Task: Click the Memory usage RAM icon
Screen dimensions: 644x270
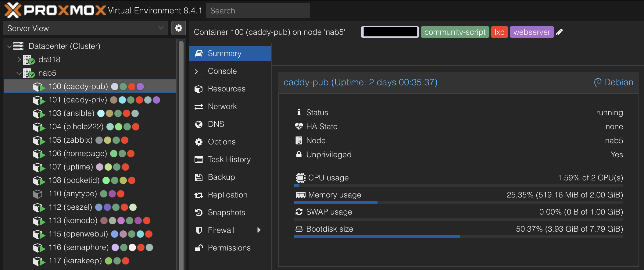Action: (300, 195)
